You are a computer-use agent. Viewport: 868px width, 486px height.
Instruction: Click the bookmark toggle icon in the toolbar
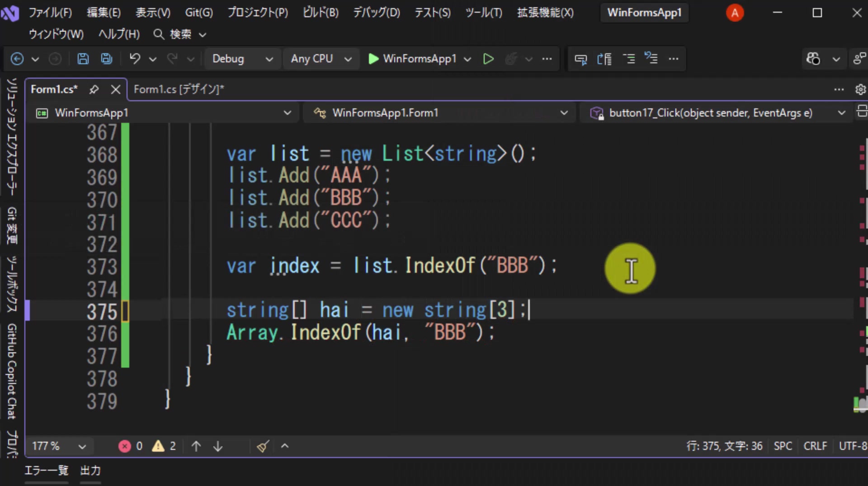[604, 59]
